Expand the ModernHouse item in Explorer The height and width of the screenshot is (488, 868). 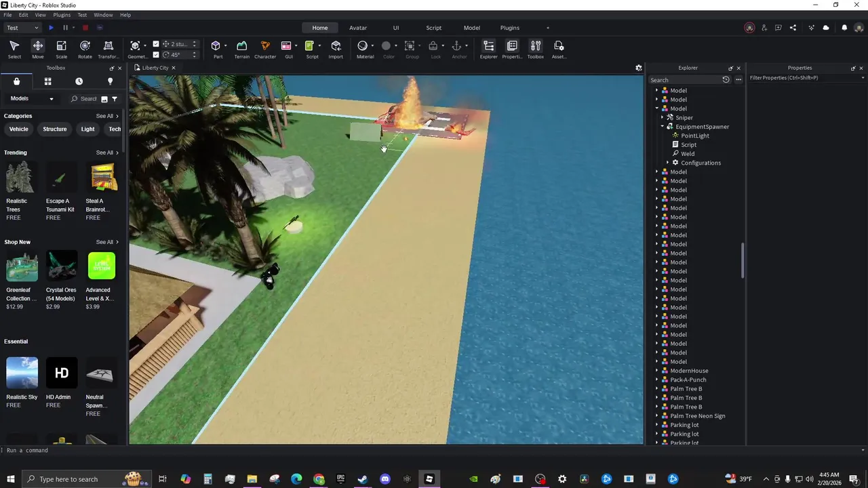pos(657,371)
